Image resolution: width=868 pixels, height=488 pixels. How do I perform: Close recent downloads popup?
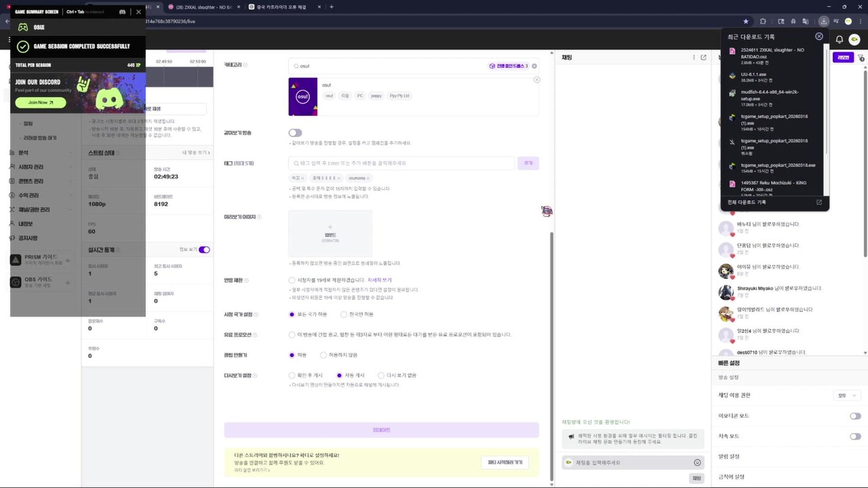click(819, 36)
